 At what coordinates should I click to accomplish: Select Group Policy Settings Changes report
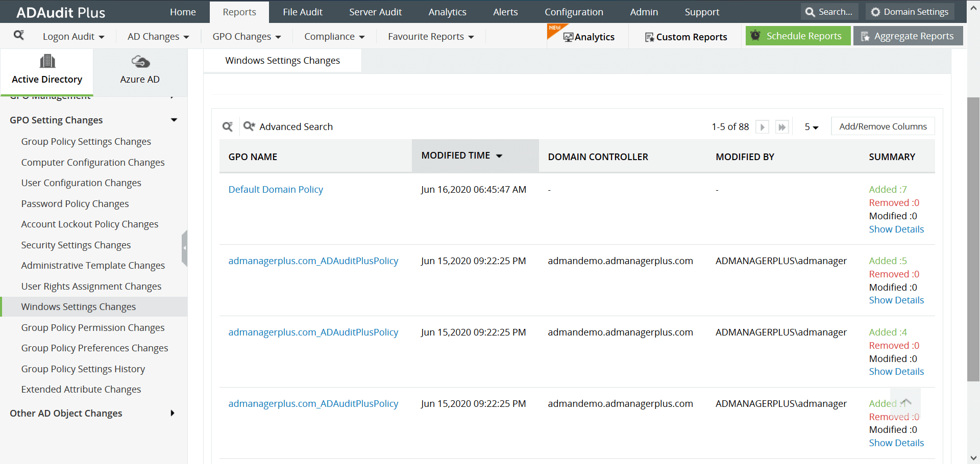(86, 142)
